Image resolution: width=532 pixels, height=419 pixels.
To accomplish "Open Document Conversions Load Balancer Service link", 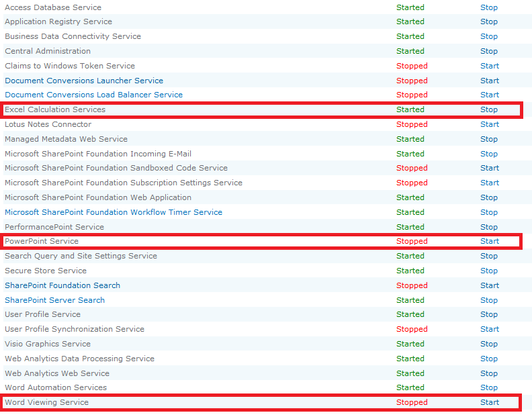I will pos(93,95).
